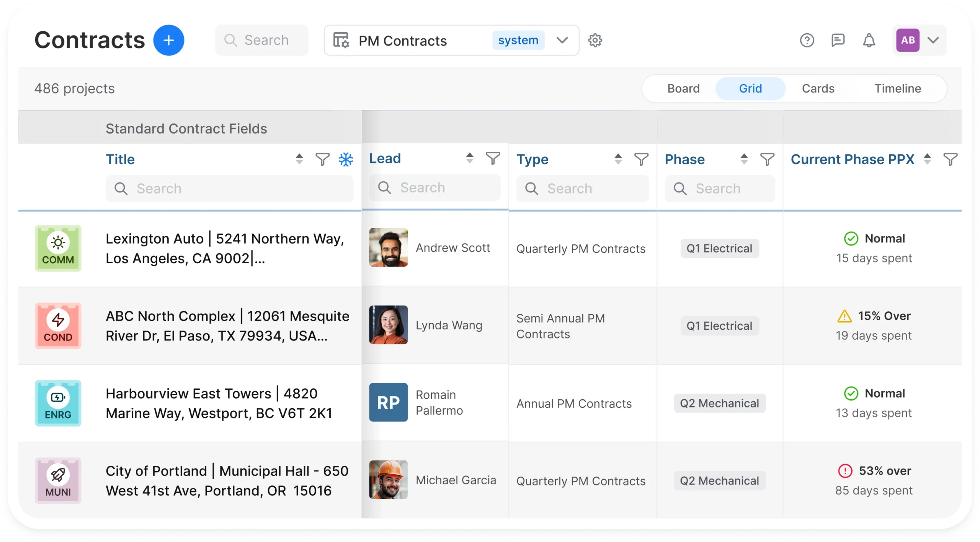
Task: Click the filter icon in Title column
Action: point(322,159)
